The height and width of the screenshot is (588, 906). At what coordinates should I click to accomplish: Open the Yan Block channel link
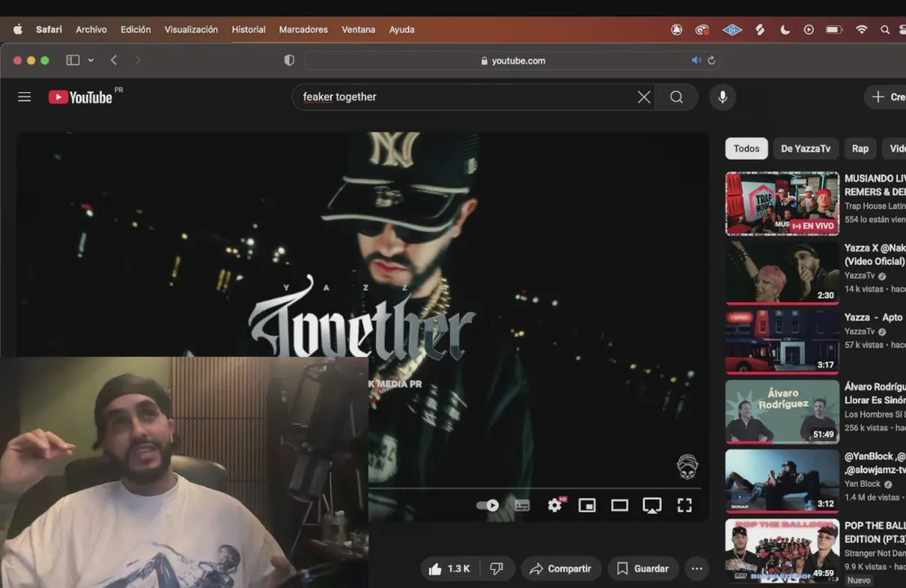tap(863, 484)
